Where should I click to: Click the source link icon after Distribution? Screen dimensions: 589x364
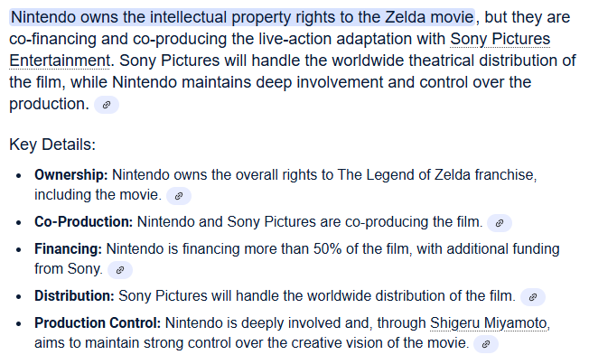pyautogui.click(x=533, y=296)
